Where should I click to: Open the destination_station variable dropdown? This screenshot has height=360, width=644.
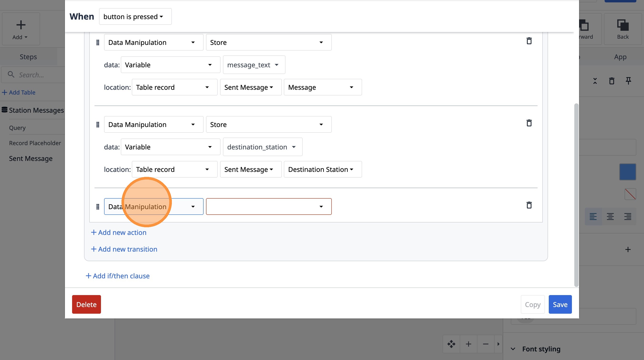click(263, 147)
